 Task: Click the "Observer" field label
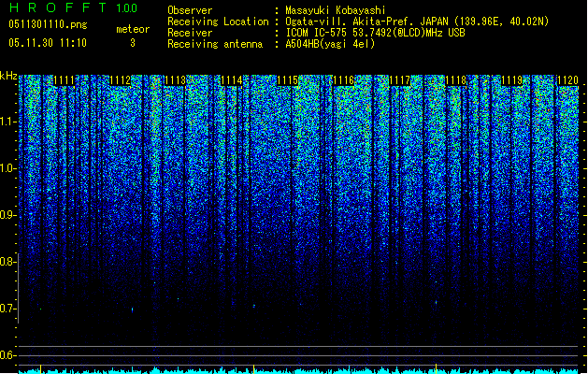point(190,10)
